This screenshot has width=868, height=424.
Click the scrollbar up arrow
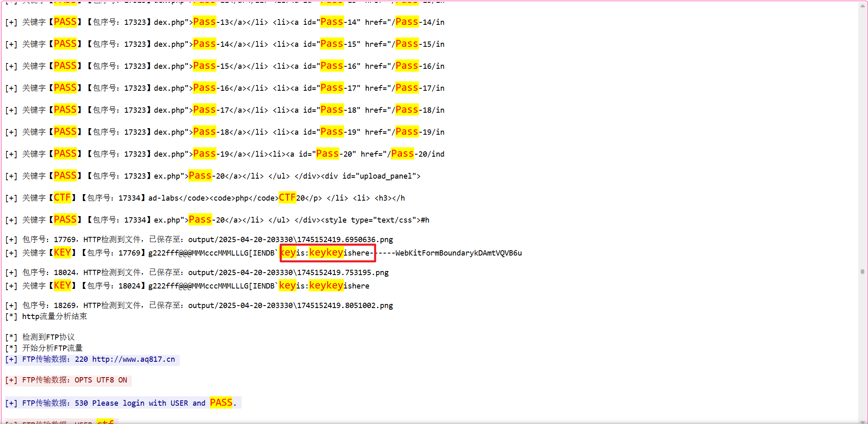click(x=862, y=6)
